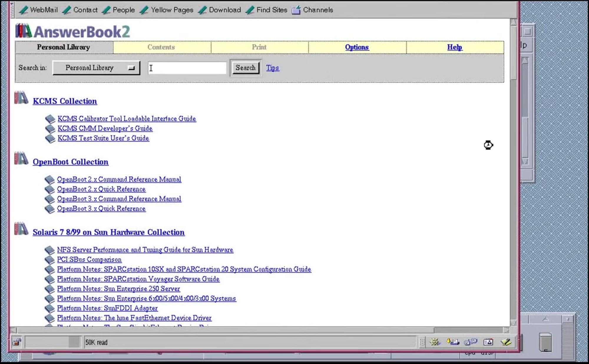Click KCMS Collection bookshelf icon
Viewport: 589px width, 364px height.
point(21,98)
